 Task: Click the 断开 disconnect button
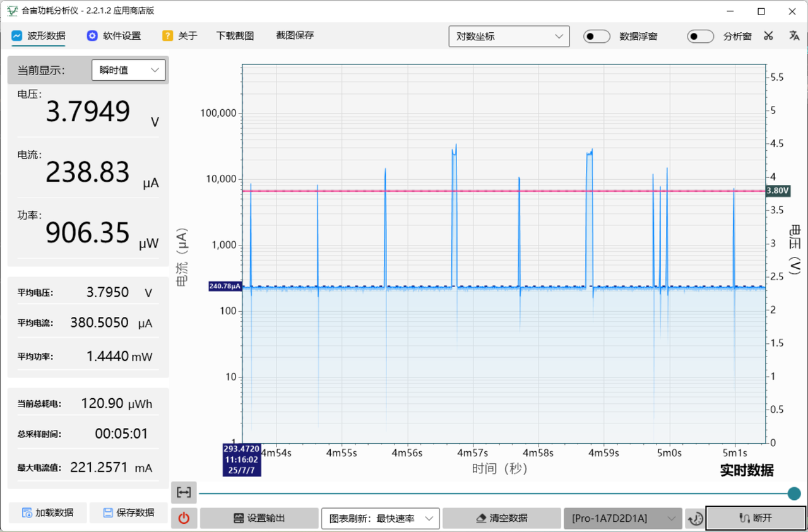tap(755, 518)
